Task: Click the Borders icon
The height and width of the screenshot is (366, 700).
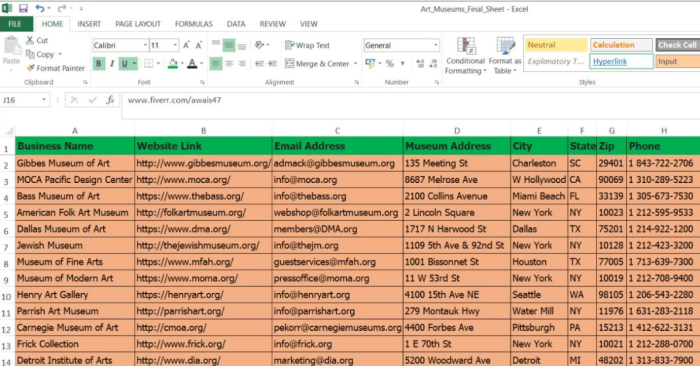Action: (x=149, y=64)
